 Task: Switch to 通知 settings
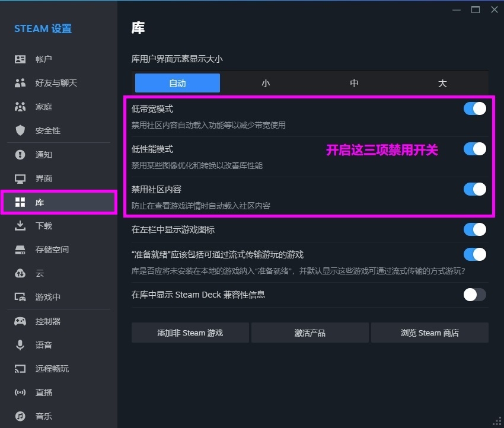[x=59, y=155]
